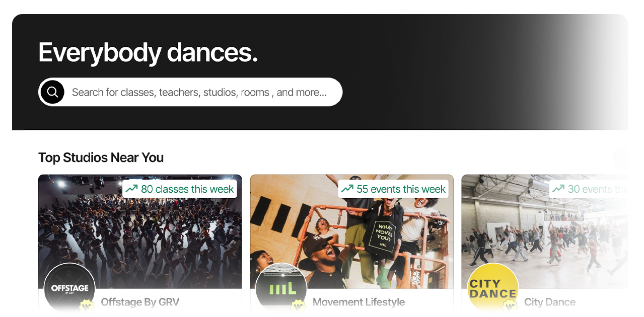
Task: Open the What Moves You tote bag photo
Action: click(351, 231)
